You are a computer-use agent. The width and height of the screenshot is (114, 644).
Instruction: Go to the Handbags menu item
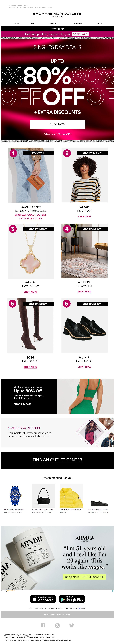78,24
